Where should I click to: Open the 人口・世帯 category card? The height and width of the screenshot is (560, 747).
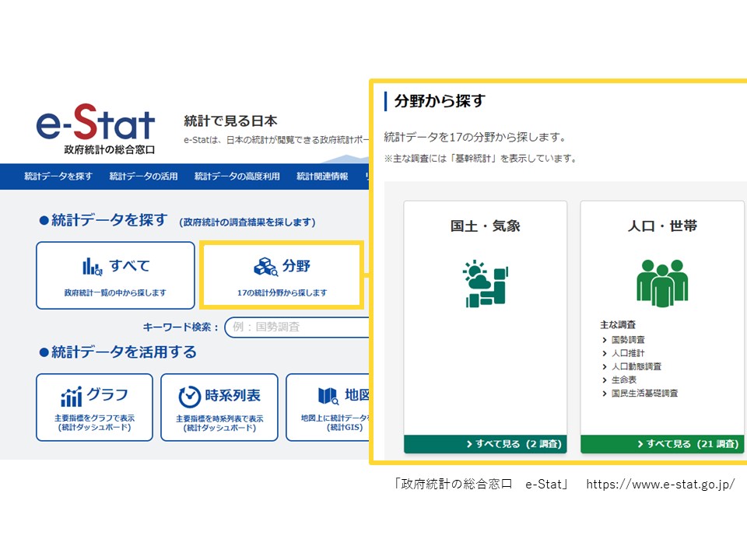tap(662, 327)
